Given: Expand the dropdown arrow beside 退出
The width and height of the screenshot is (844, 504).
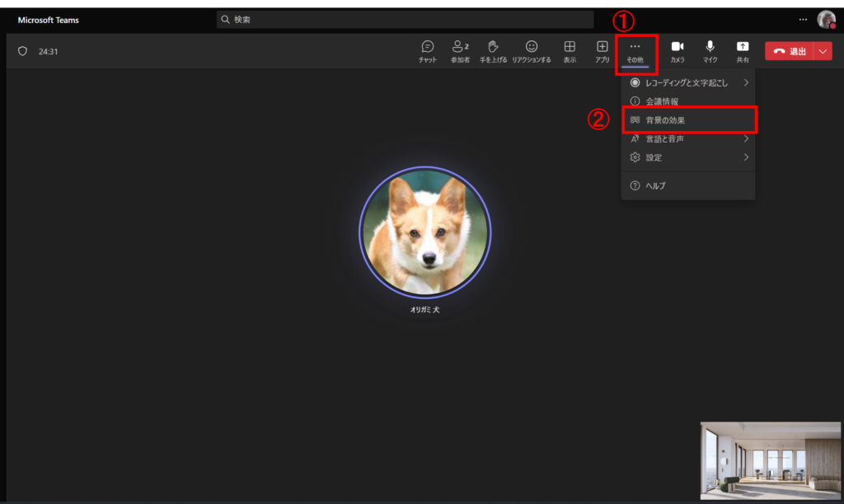Looking at the screenshot, I should click(x=823, y=51).
